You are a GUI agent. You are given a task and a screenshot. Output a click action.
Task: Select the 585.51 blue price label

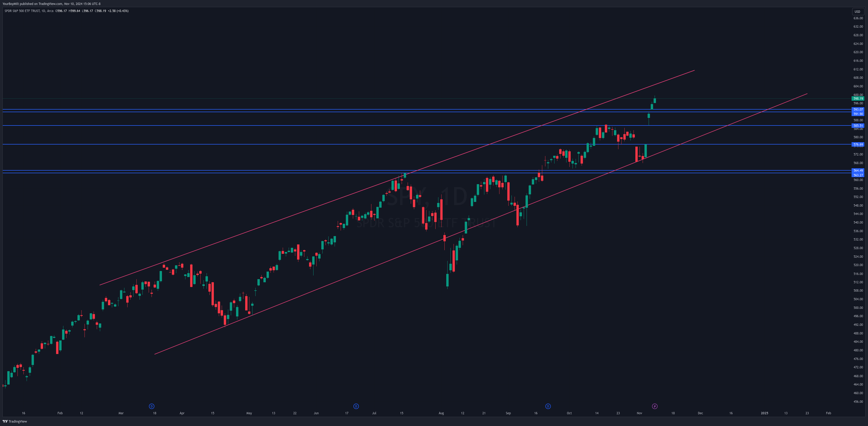point(858,126)
